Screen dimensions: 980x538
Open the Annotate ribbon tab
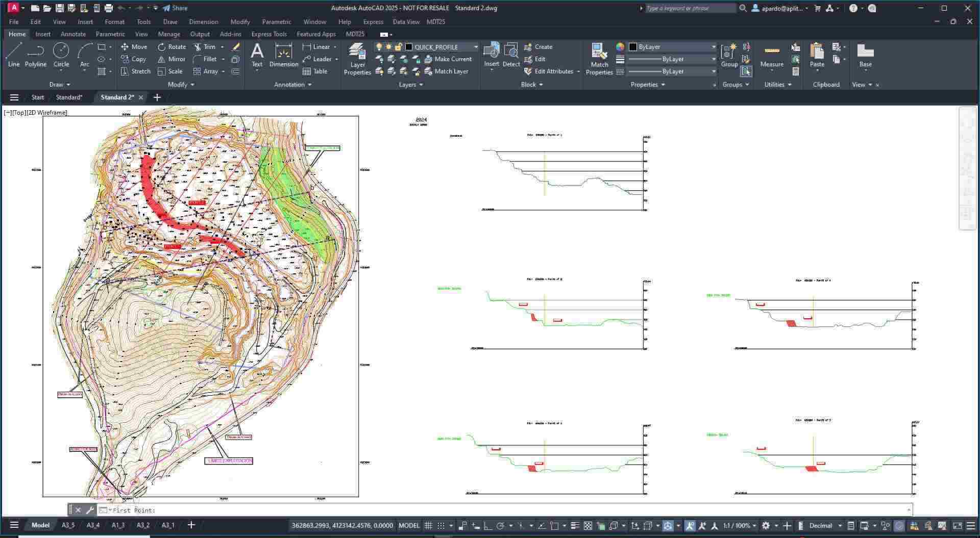tap(73, 34)
